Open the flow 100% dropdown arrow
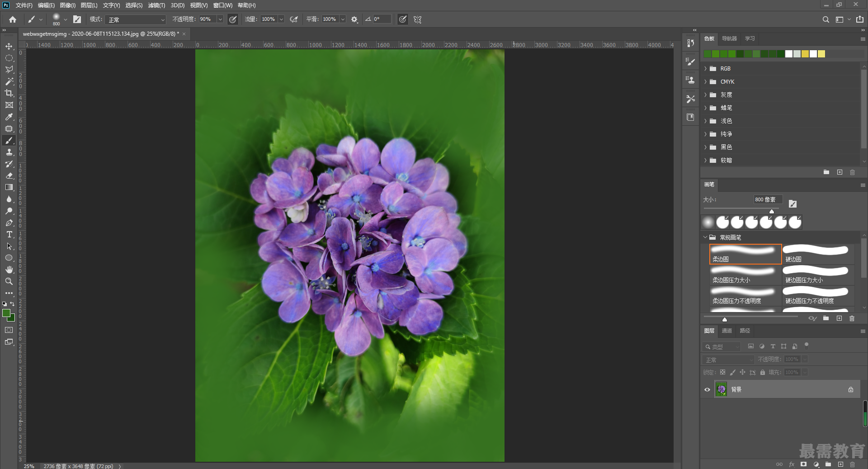The image size is (868, 469). coord(281,19)
